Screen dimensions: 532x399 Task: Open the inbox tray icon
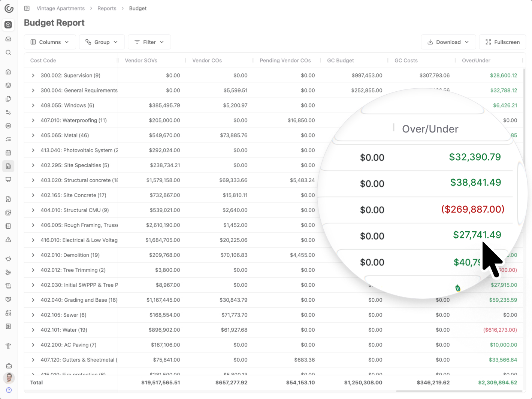point(8,39)
